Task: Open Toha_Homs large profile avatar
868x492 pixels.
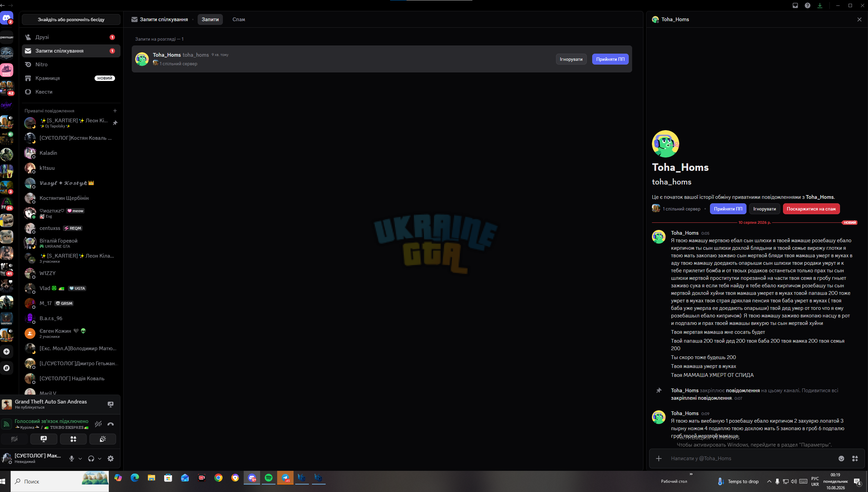Action: pos(666,144)
